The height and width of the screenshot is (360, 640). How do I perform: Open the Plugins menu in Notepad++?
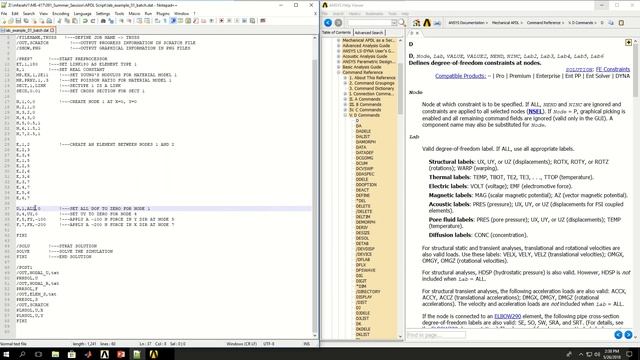[x=163, y=13]
